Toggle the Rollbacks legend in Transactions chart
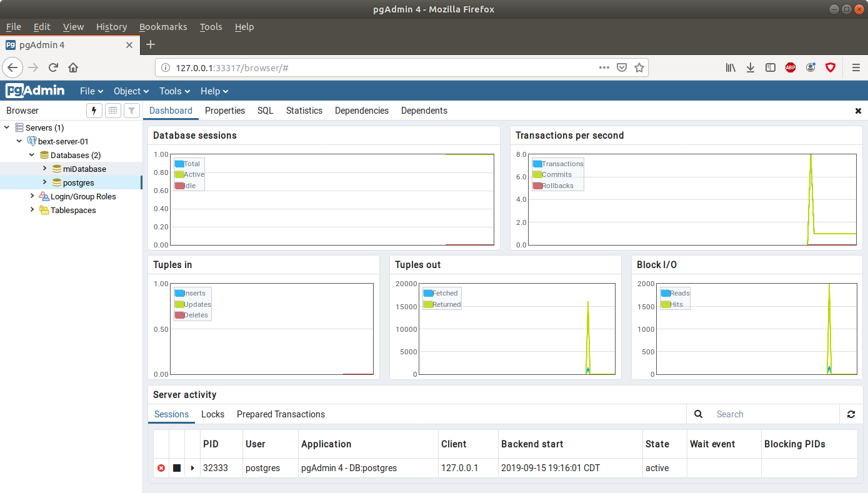868x493 pixels. 552,185
